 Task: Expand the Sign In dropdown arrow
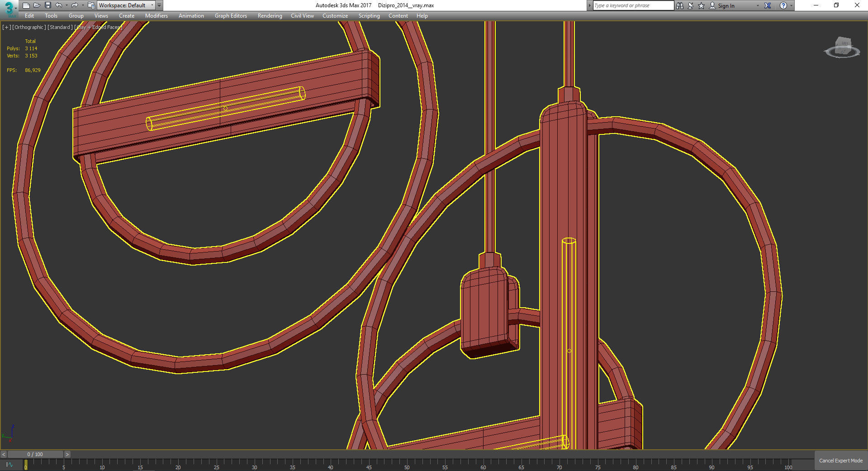758,6
